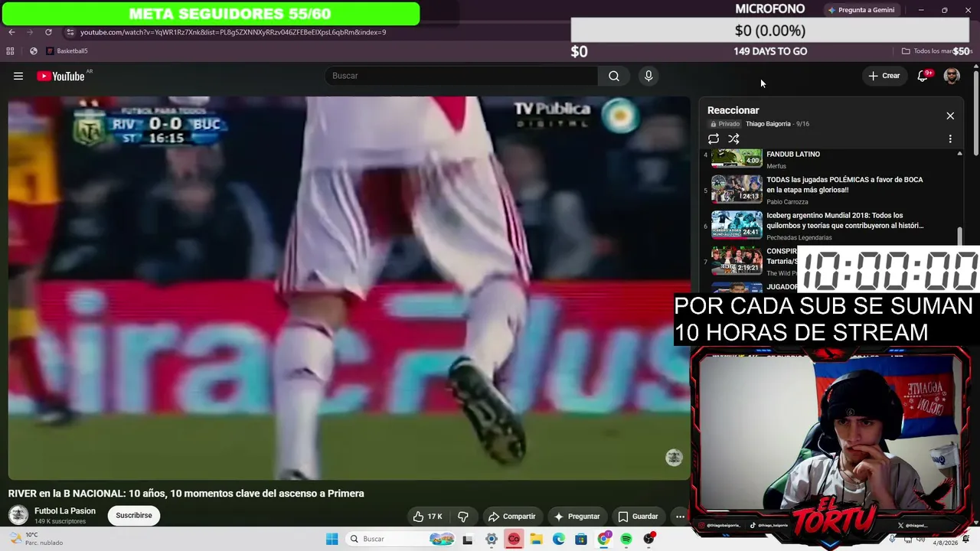The width and height of the screenshot is (980, 551).
Task: Open Task View on the taskbar
Action: tap(468, 540)
